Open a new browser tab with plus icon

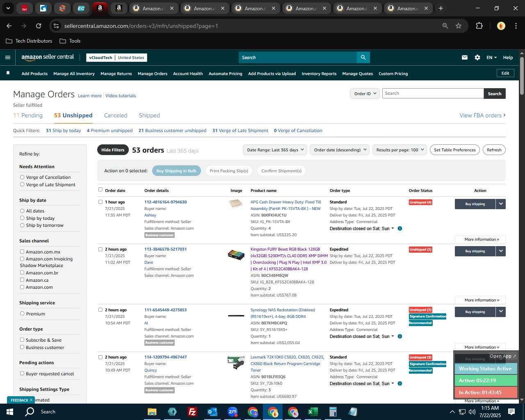click(x=441, y=8)
